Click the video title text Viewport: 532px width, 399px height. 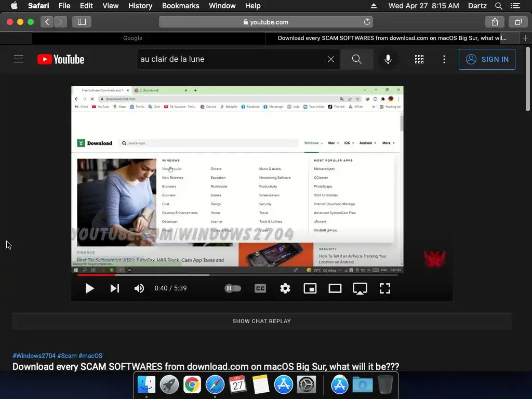click(x=206, y=366)
